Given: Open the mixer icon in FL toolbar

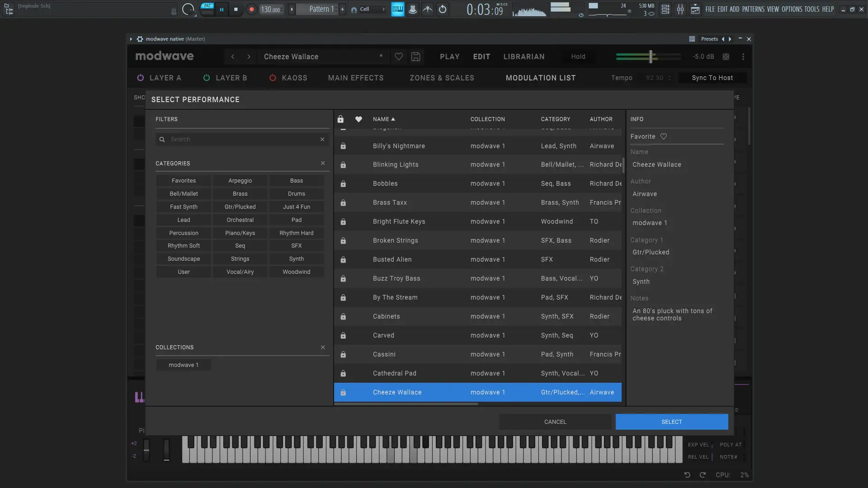Looking at the screenshot, I should tap(680, 9).
